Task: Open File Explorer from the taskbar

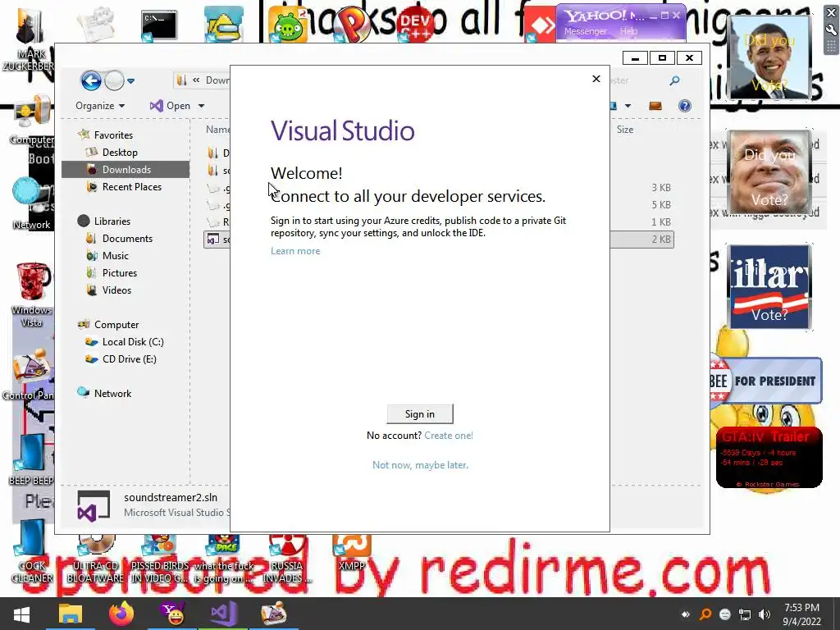Action: click(71, 614)
